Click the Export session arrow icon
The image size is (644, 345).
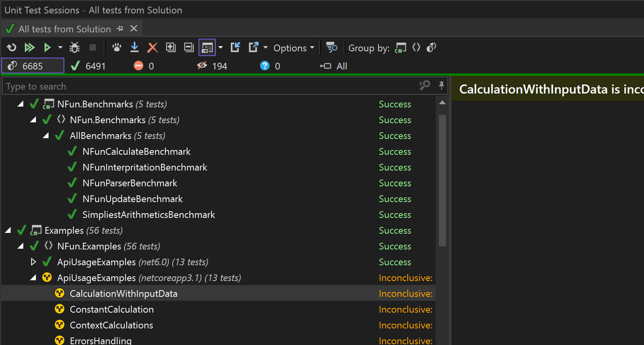(x=253, y=48)
